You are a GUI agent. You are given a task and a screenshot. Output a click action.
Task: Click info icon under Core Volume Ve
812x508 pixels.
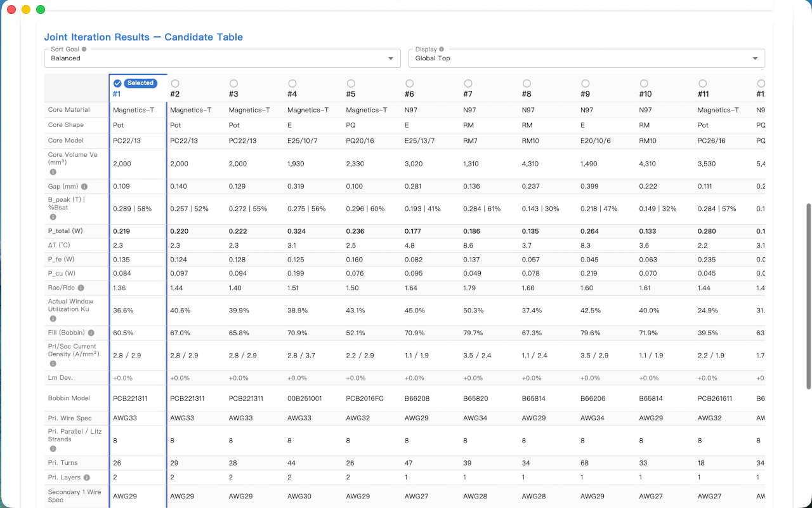(53, 172)
